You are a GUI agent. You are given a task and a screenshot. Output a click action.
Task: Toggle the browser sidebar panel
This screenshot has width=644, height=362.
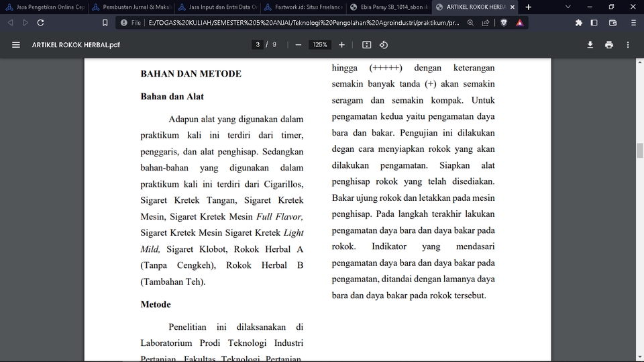pyautogui.click(x=594, y=23)
